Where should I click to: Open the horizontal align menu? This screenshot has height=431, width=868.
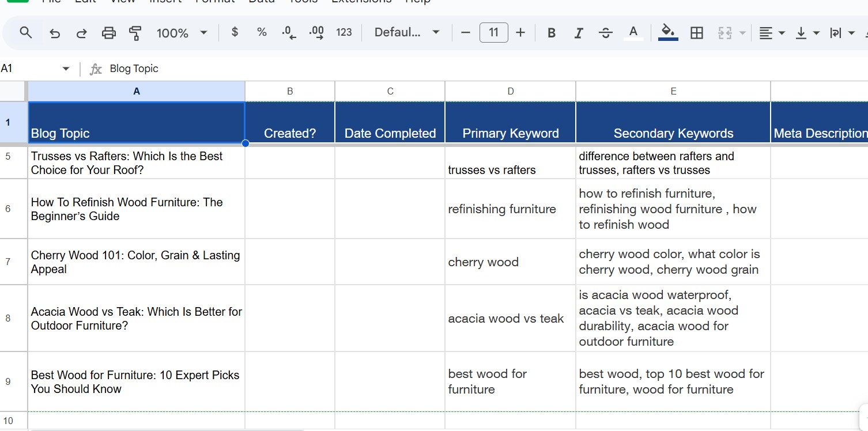coord(772,33)
